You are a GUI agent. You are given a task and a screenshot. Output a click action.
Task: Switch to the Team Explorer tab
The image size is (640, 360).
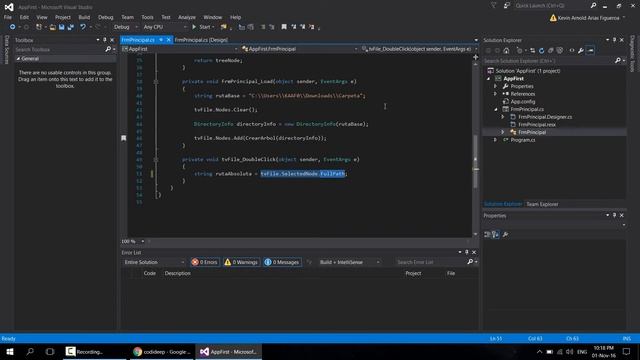click(x=542, y=204)
